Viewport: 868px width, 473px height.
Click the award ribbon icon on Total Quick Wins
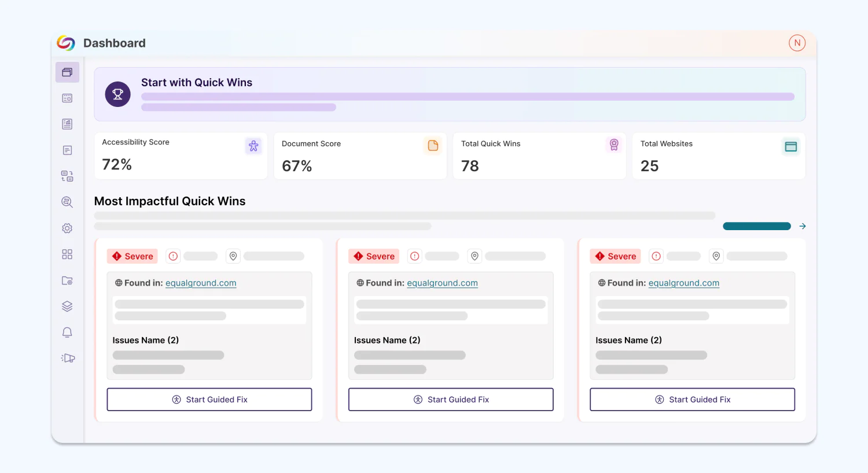pyautogui.click(x=614, y=145)
